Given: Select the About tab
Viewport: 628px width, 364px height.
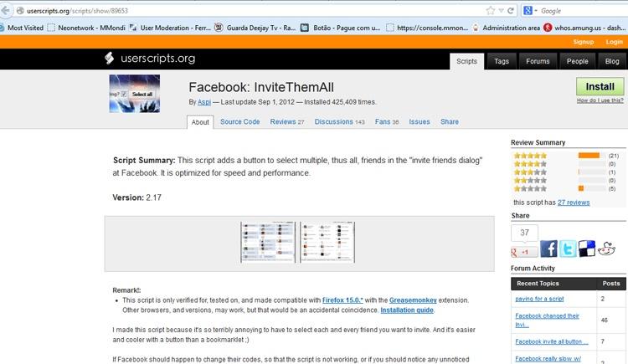Looking at the screenshot, I should point(200,122).
